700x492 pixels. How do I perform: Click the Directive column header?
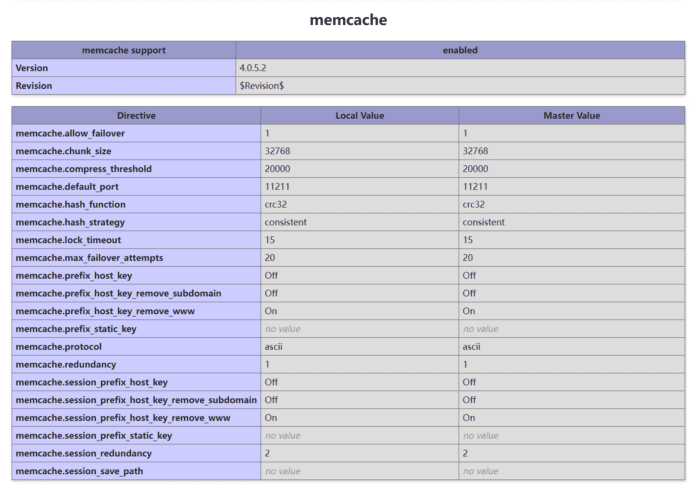[x=136, y=116]
